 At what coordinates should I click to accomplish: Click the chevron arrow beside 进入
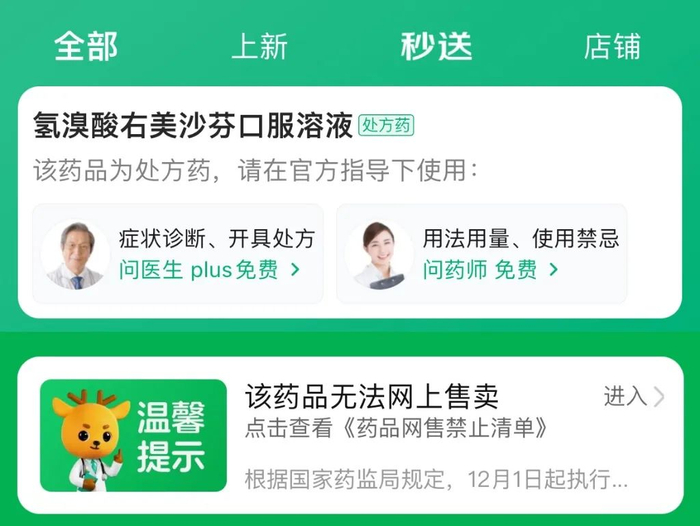pos(659,397)
